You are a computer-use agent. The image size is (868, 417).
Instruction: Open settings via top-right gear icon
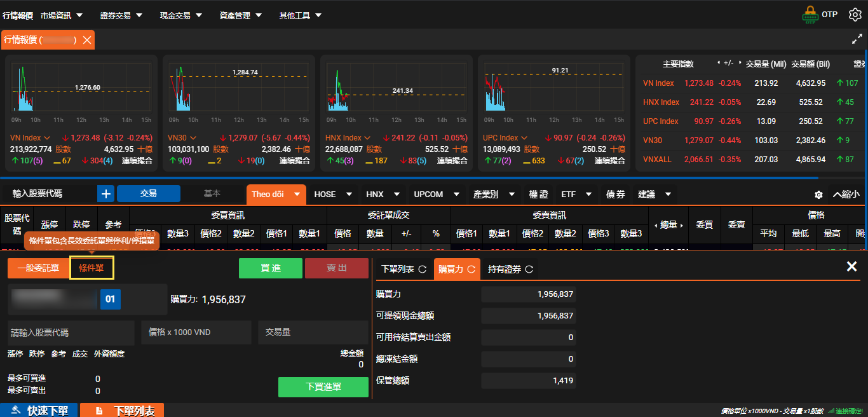coord(855,15)
